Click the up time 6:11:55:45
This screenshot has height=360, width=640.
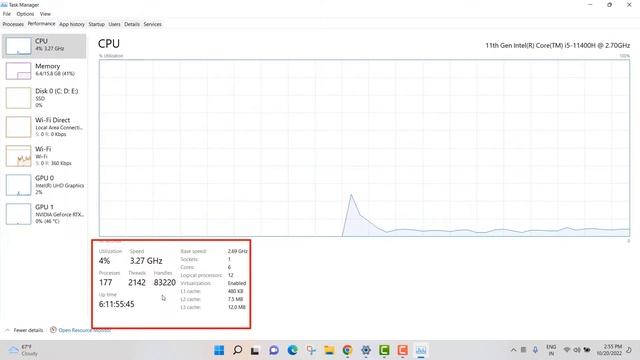coord(116,304)
